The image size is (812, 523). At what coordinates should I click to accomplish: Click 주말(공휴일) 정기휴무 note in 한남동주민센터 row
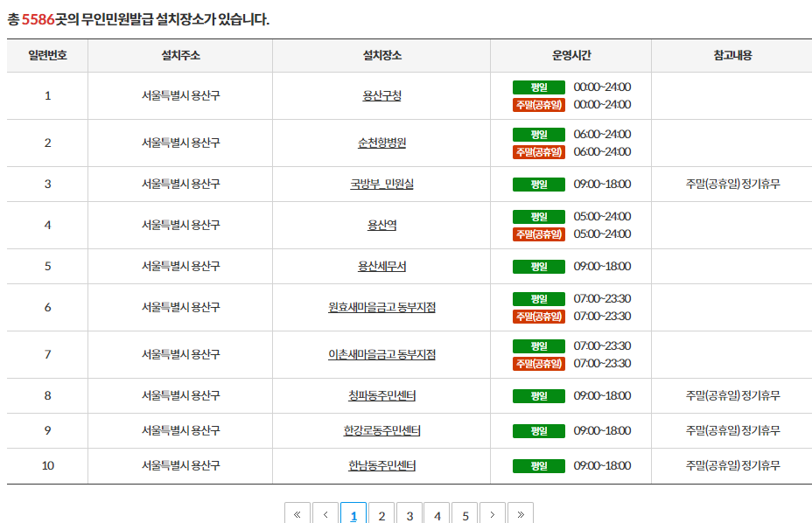(732, 465)
